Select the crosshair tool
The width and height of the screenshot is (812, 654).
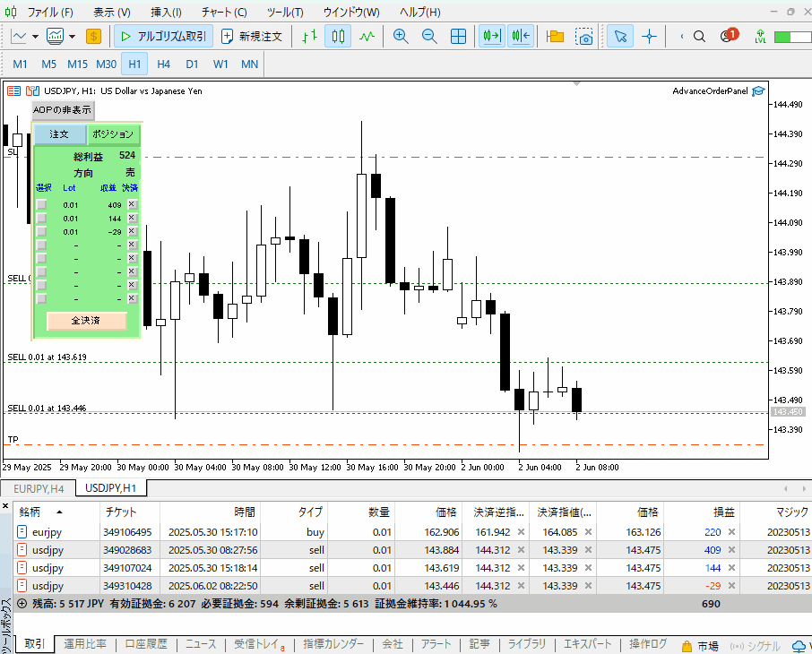(649, 36)
